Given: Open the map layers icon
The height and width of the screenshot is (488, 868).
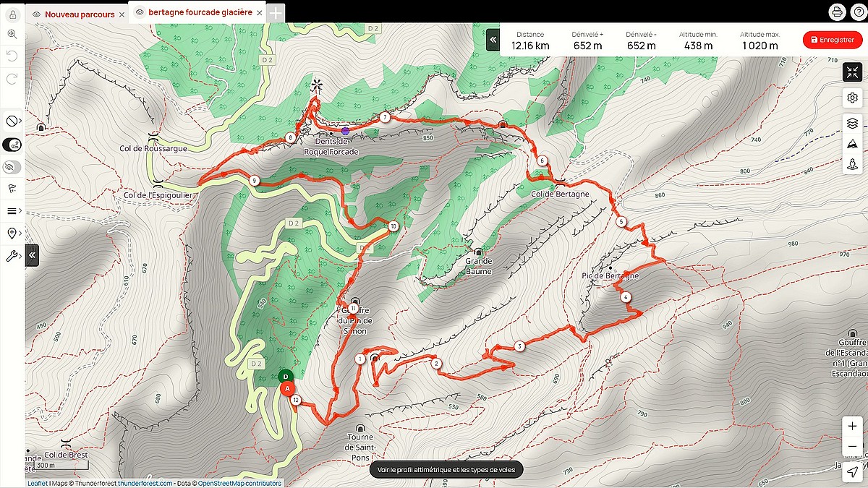Looking at the screenshot, I should click(852, 124).
